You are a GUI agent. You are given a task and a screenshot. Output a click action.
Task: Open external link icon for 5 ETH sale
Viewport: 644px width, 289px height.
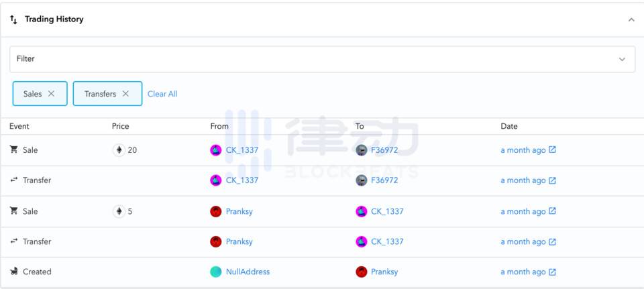coord(552,211)
